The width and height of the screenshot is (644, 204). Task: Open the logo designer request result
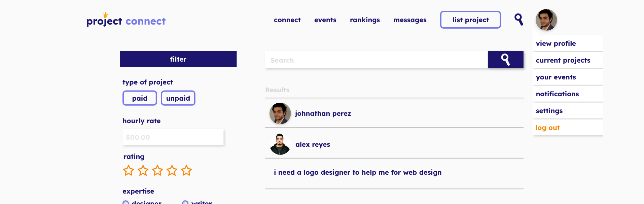[357, 172]
